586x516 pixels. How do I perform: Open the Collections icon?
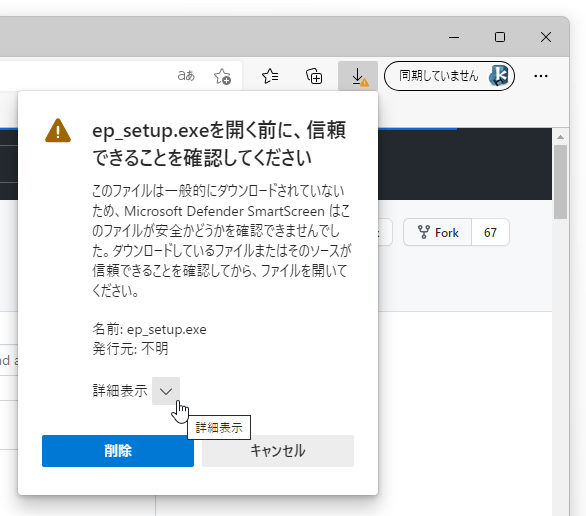click(x=314, y=76)
